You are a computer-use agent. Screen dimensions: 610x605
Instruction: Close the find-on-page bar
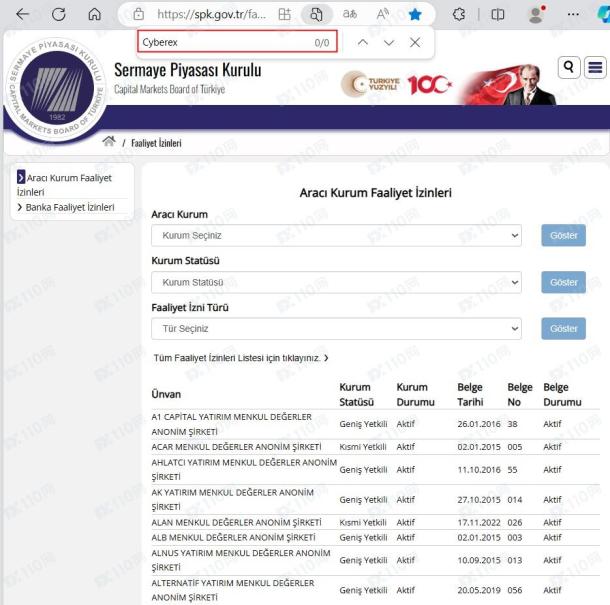[415, 42]
